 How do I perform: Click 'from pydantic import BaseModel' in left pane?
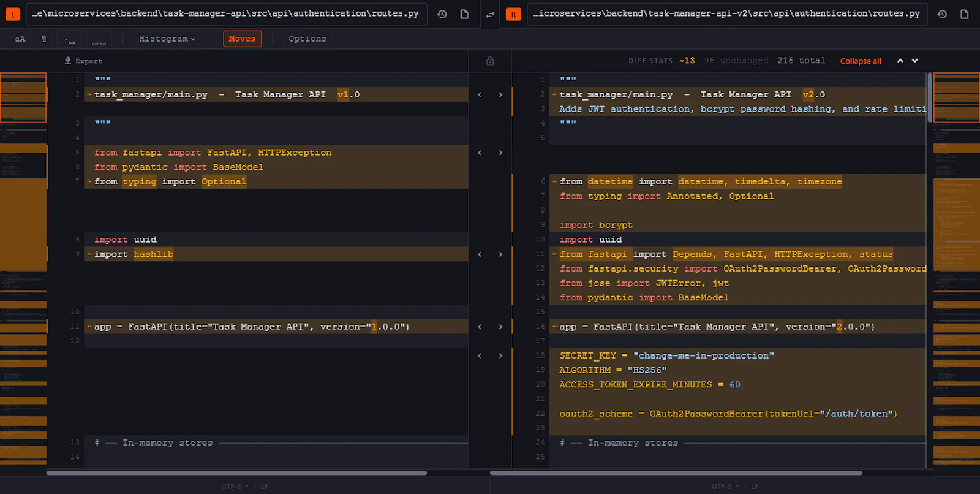click(276, 167)
